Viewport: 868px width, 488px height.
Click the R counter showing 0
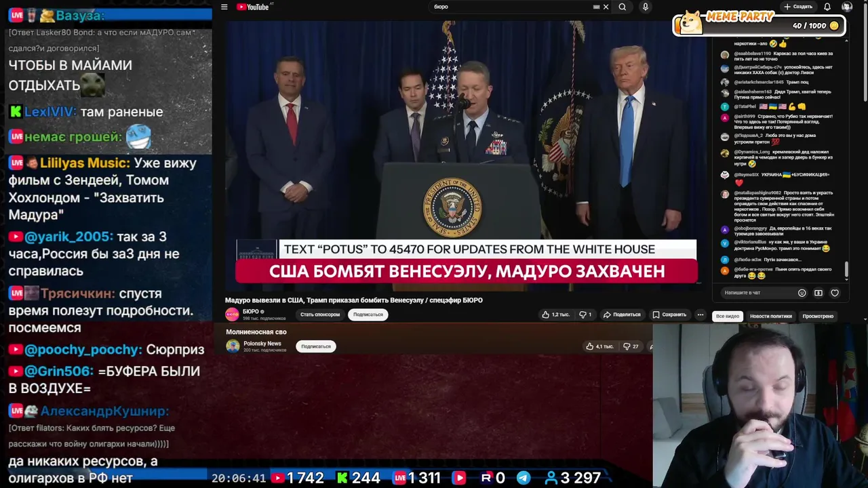(x=493, y=478)
